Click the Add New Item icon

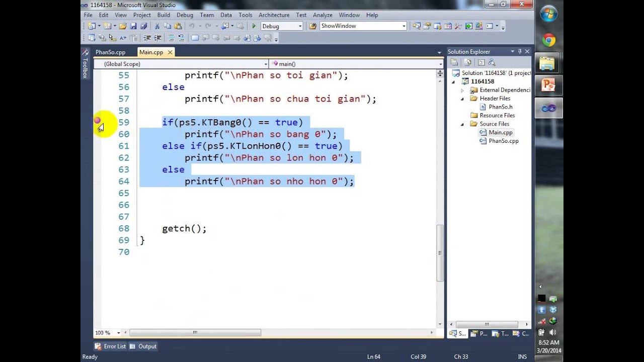107,26
